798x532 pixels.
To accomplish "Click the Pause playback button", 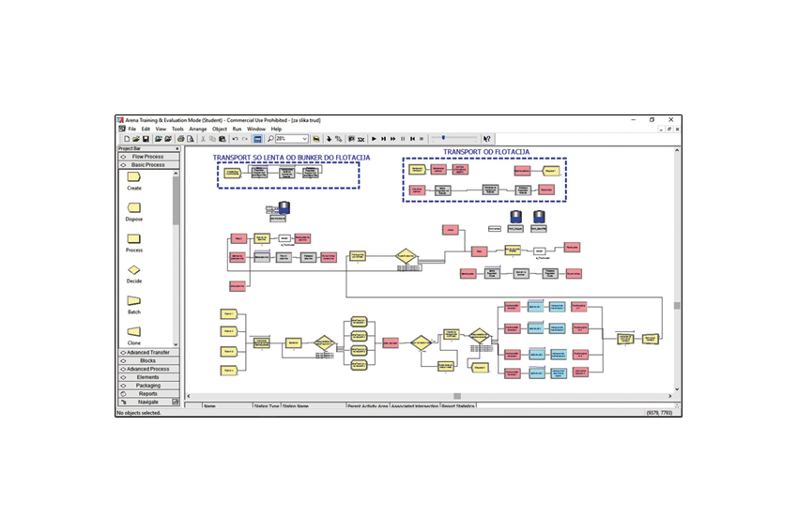I will coord(403,138).
